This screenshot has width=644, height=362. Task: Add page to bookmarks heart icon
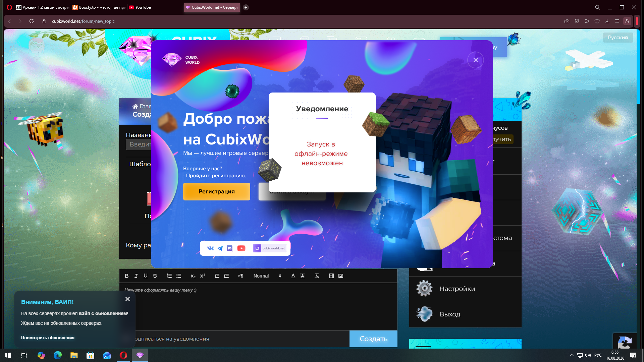597,21
